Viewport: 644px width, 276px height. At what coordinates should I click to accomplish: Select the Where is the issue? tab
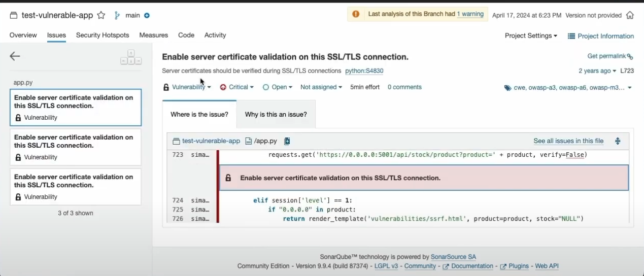point(199,114)
